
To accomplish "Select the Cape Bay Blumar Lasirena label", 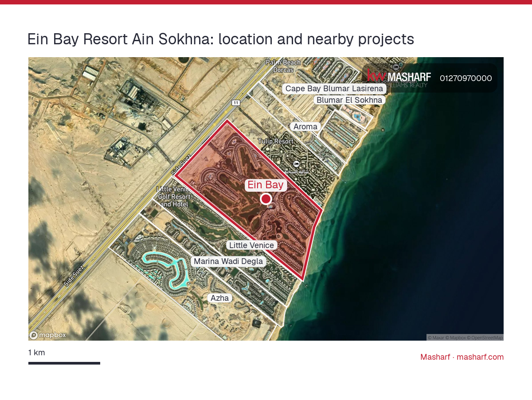I will [334, 89].
